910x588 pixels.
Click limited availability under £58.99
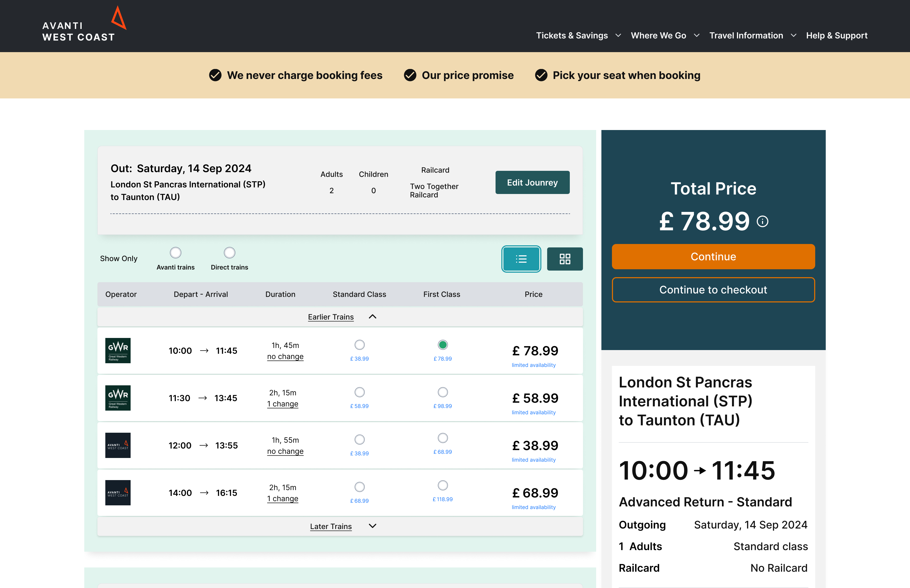point(533,412)
